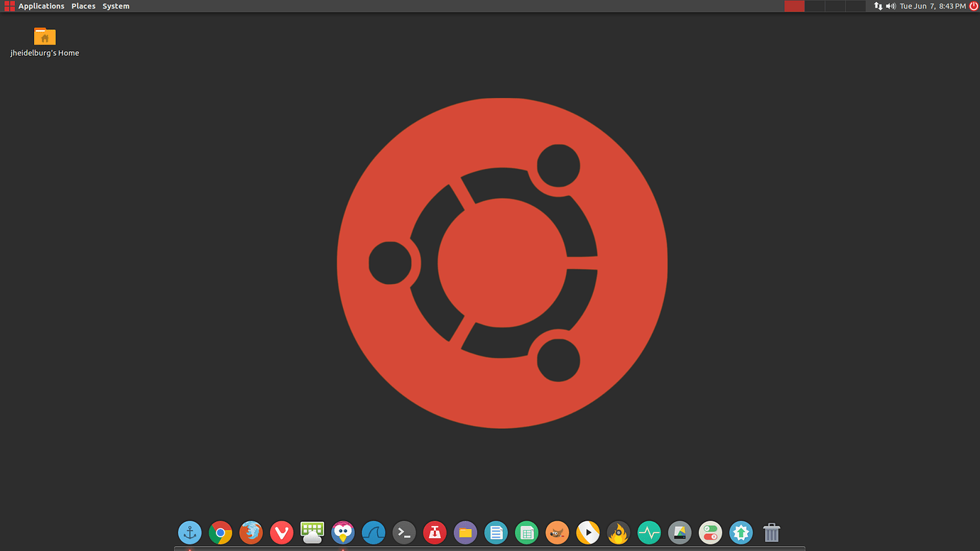Open Wireshark shark-fin icon in the dock
This screenshot has height=551, width=980.
coord(374,532)
